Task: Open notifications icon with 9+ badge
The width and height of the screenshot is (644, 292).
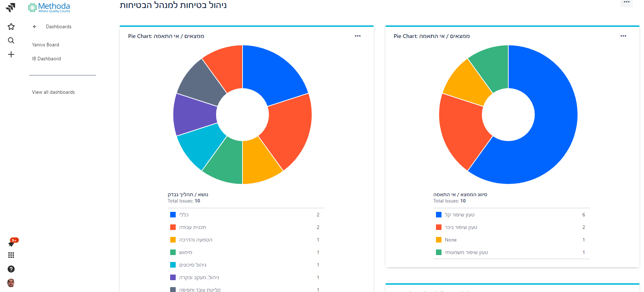Action: (x=12, y=243)
